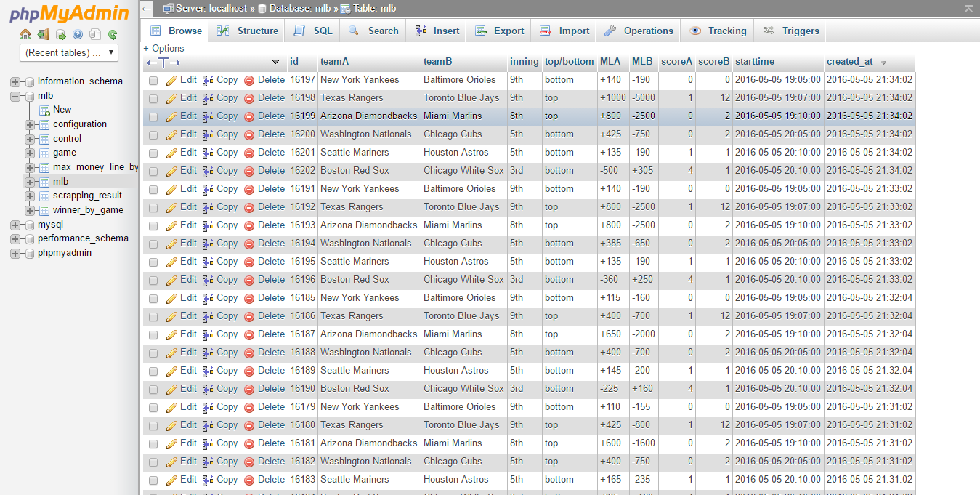Click the pencil Edit icon for row 16197
Image resolution: width=980 pixels, height=495 pixels.
coord(171,80)
